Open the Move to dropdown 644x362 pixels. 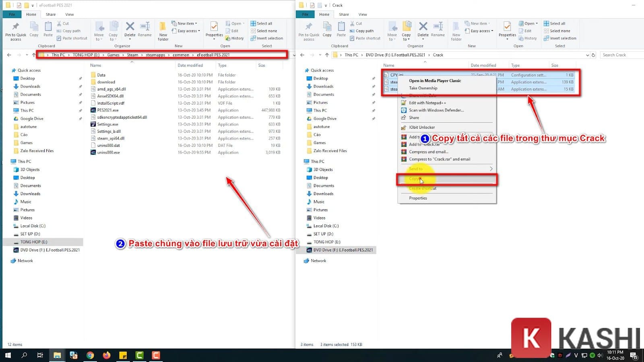coord(99,31)
